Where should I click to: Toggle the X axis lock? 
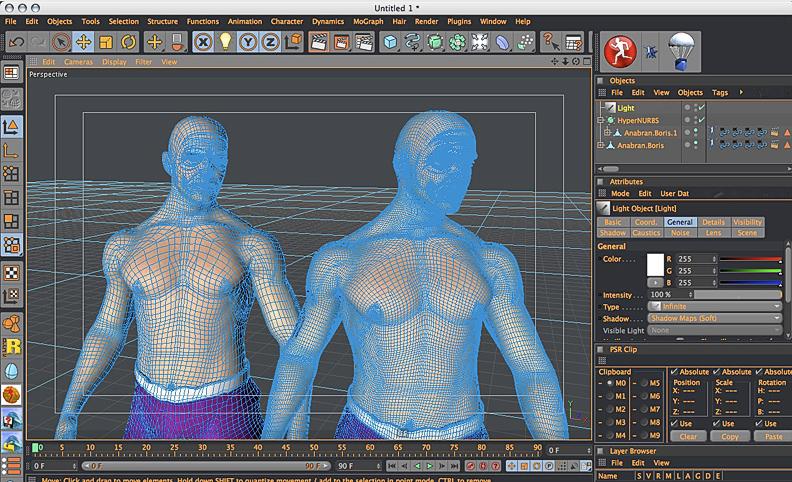(203, 42)
